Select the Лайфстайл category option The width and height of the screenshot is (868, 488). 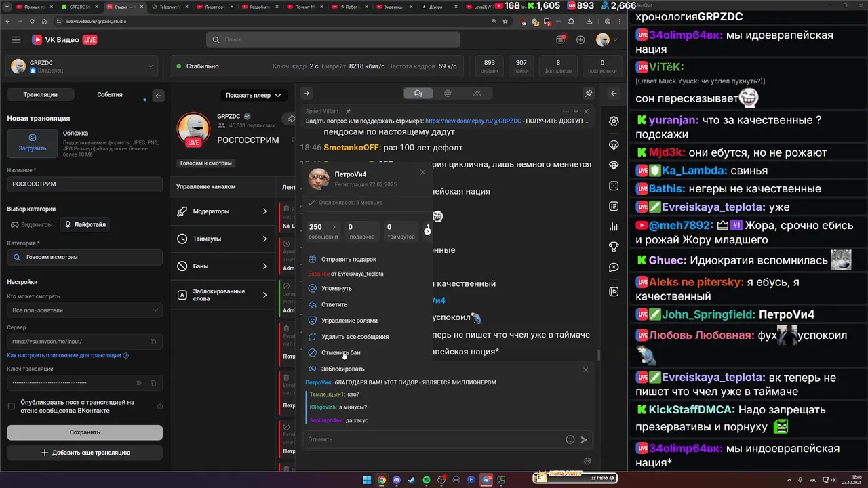[85, 224]
